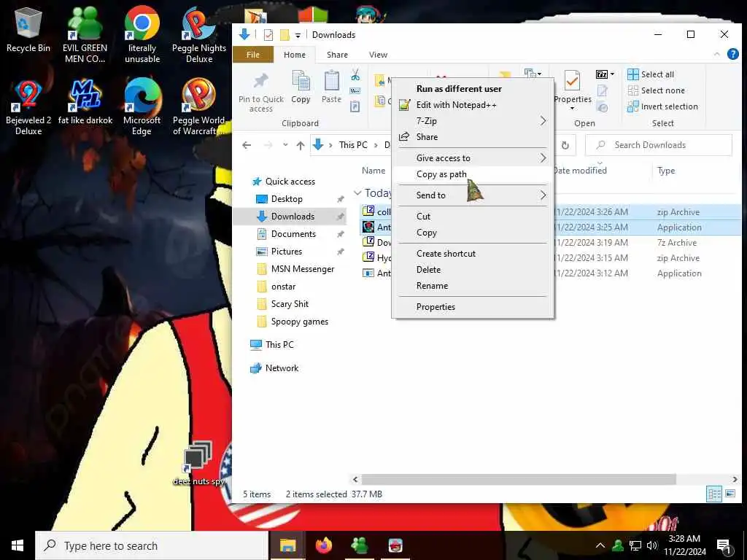Select This PC in navigation pane
Screen dimensions: 747x560
279,345
